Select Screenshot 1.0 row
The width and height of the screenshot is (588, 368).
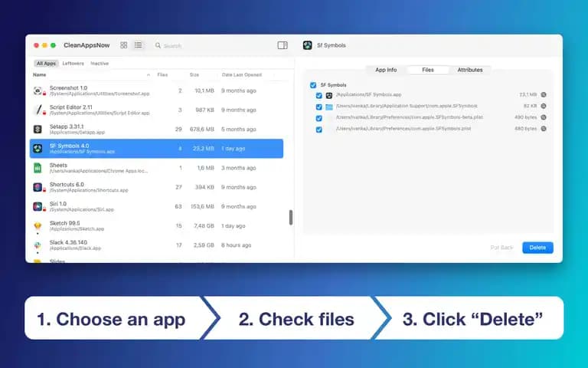pos(156,90)
